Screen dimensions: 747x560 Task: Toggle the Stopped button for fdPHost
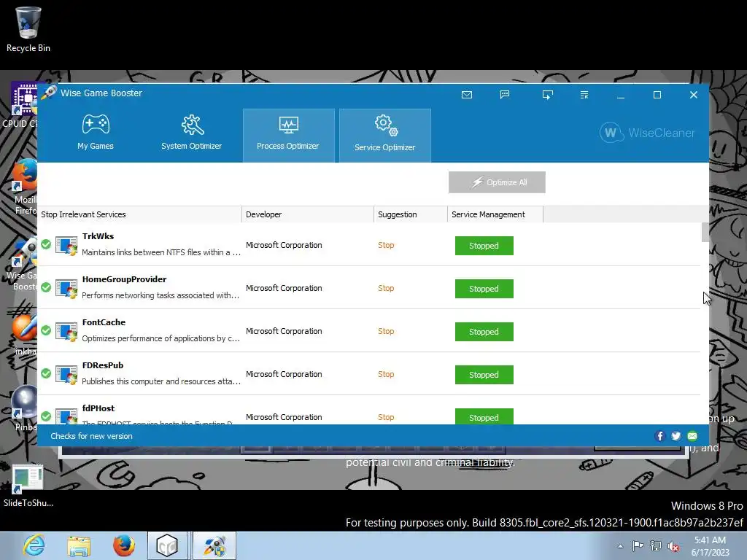484,416
